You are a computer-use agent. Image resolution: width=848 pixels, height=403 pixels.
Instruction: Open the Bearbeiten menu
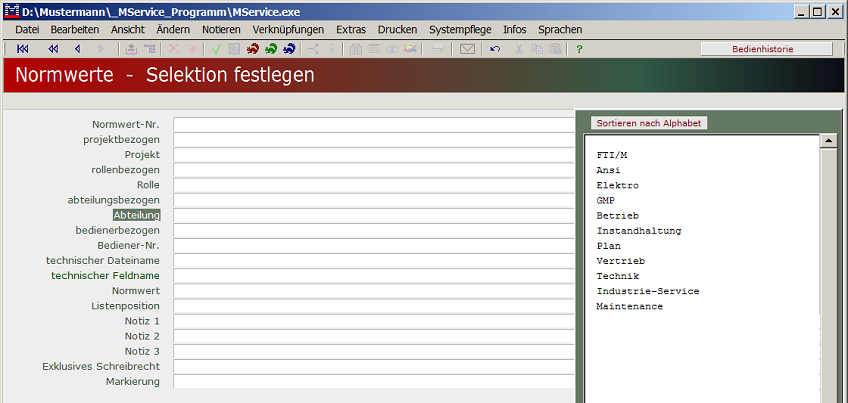pos(75,30)
